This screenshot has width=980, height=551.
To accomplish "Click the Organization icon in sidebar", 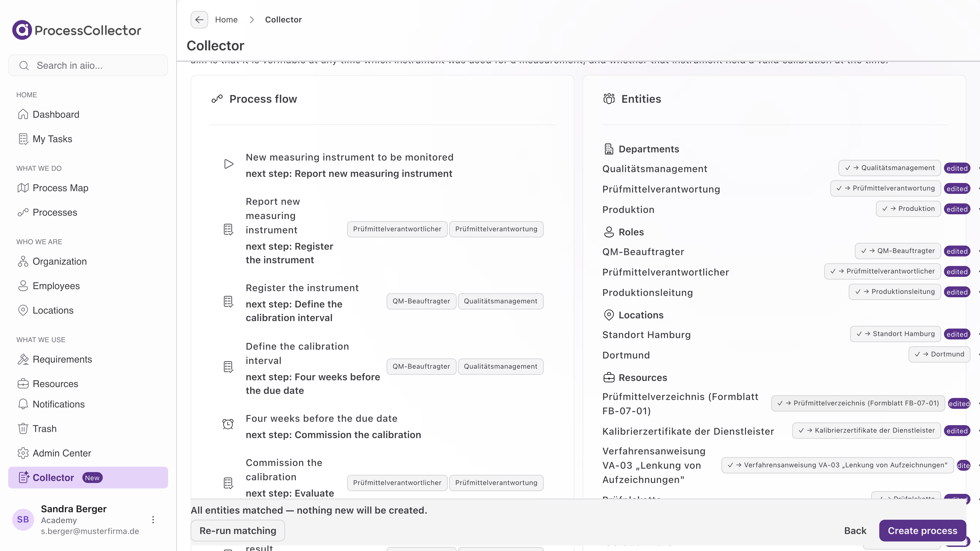I will pos(23,261).
